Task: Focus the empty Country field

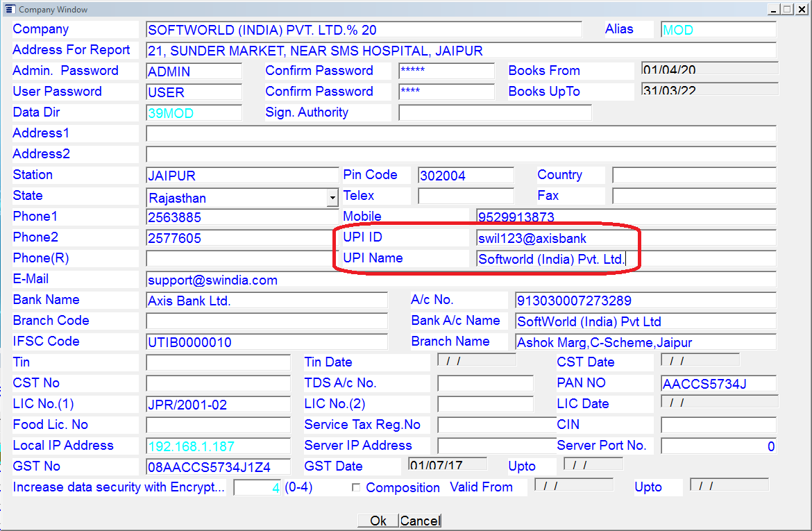Action: pyautogui.click(x=694, y=175)
